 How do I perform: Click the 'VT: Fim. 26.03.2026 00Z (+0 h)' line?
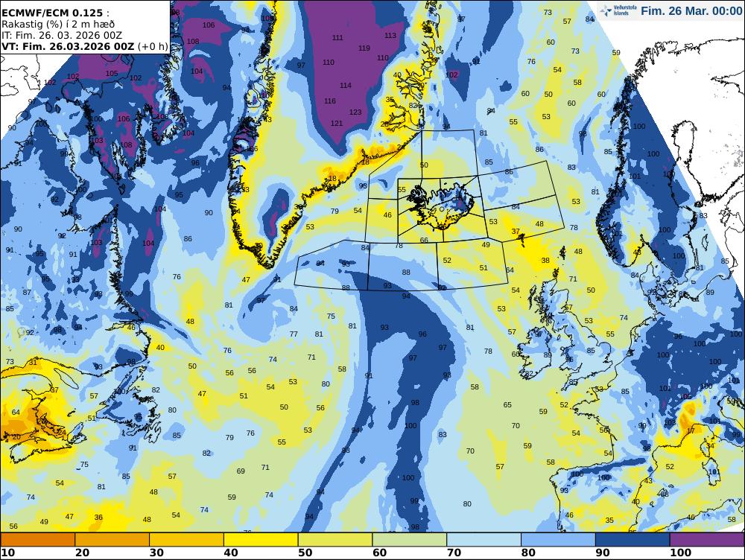(x=85, y=46)
